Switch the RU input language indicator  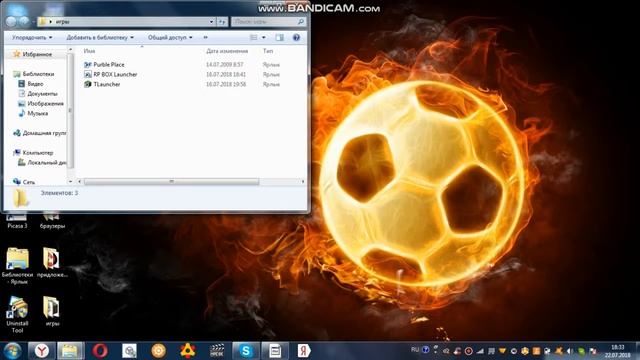[x=415, y=350]
